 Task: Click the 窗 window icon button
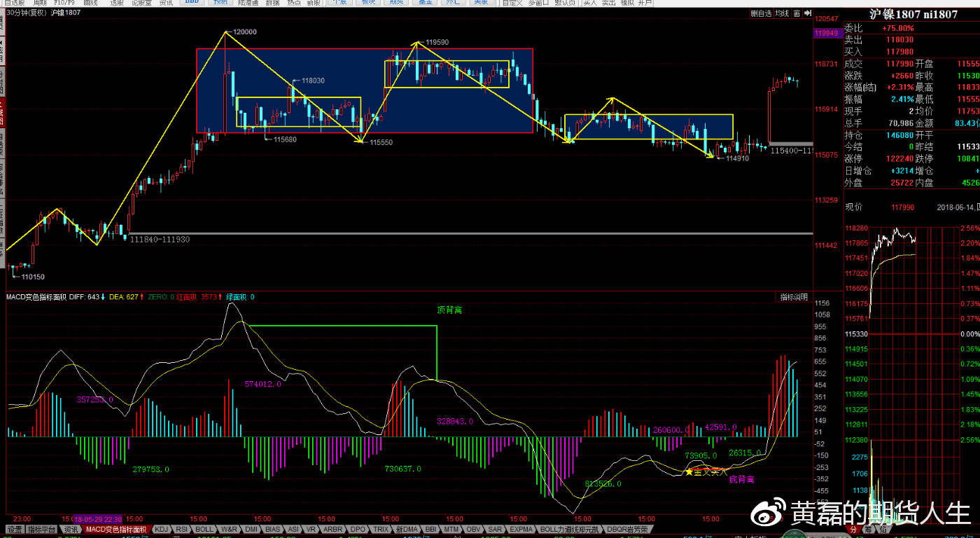click(x=796, y=13)
